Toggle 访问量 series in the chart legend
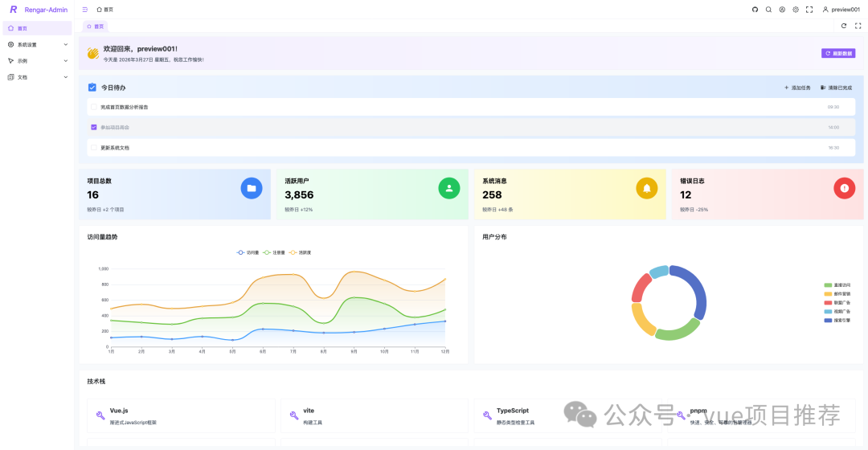This screenshot has height=450, width=868. tap(248, 252)
